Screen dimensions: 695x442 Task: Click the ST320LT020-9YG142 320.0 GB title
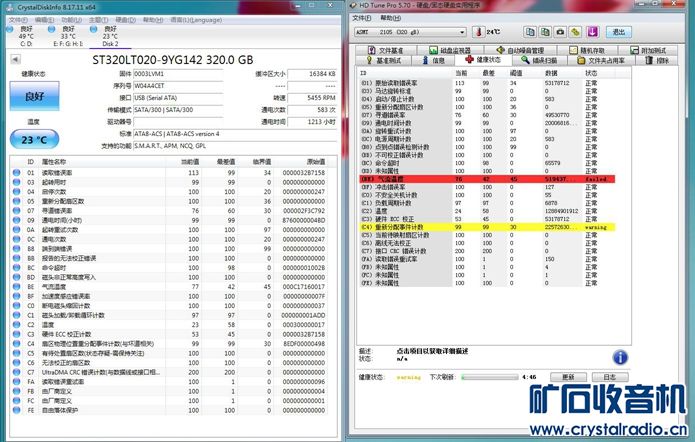tap(172, 60)
